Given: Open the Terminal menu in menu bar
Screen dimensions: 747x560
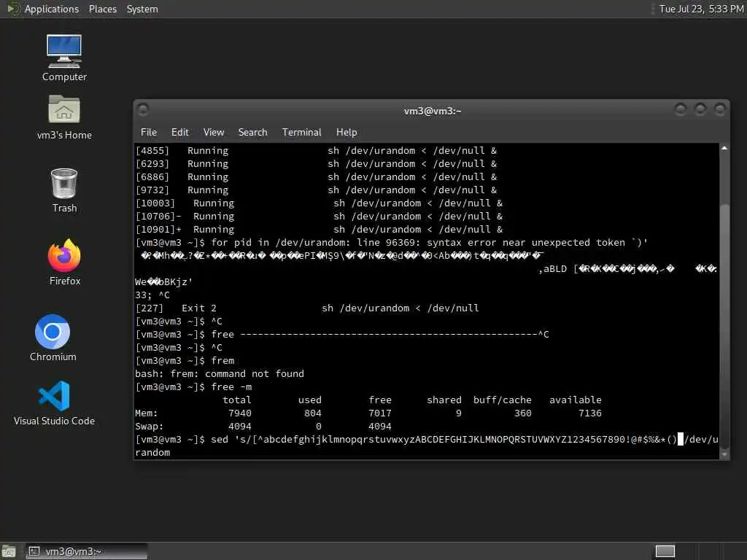Looking at the screenshot, I should [301, 133].
